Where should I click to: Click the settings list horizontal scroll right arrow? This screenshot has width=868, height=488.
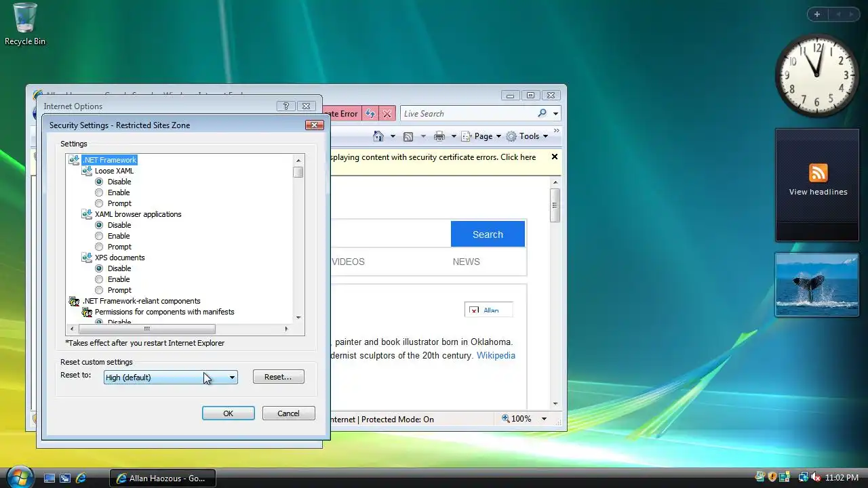pos(286,329)
